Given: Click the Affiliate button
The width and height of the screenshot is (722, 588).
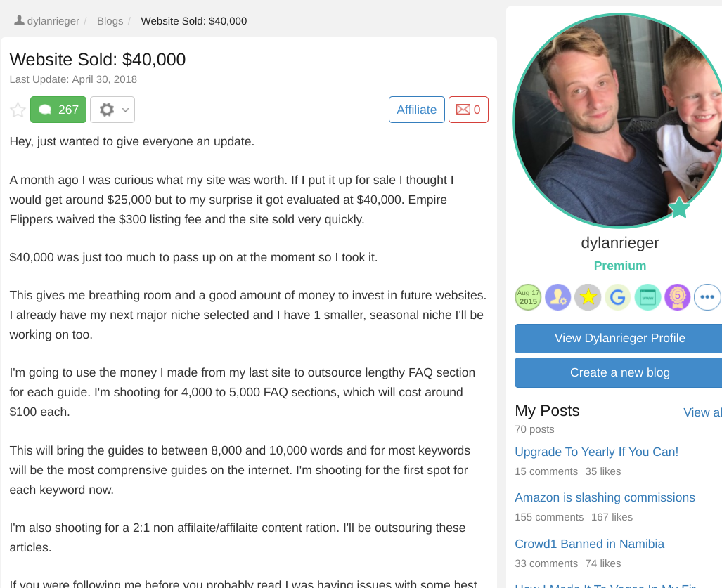Looking at the screenshot, I should [x=417, y=110].
